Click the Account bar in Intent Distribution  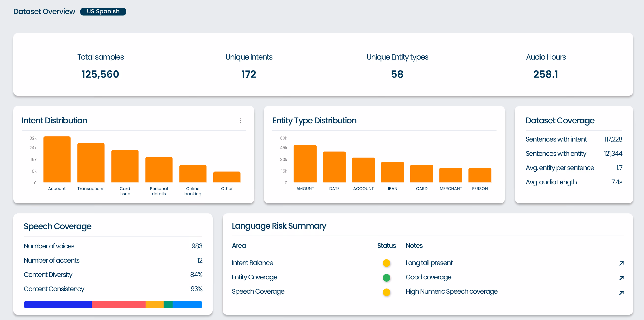57,159
